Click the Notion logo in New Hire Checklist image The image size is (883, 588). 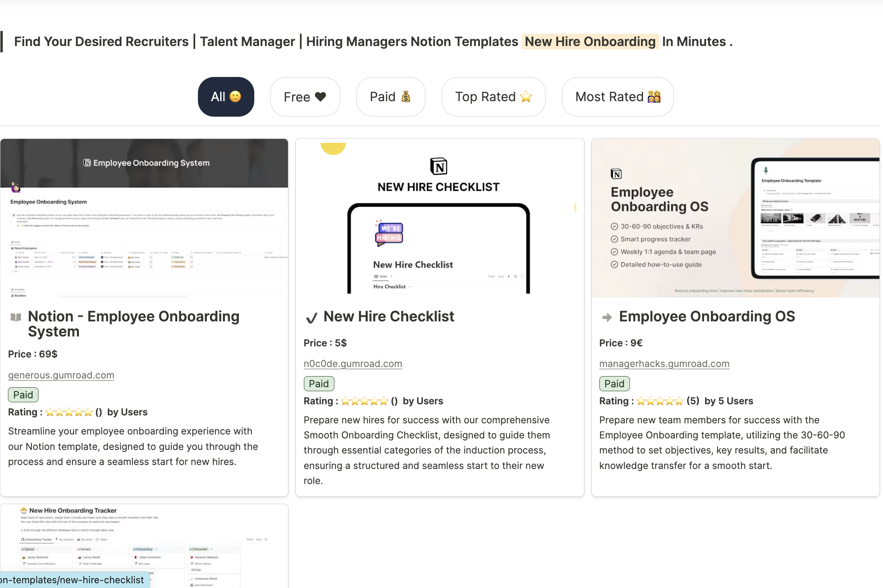pos(439,166)
